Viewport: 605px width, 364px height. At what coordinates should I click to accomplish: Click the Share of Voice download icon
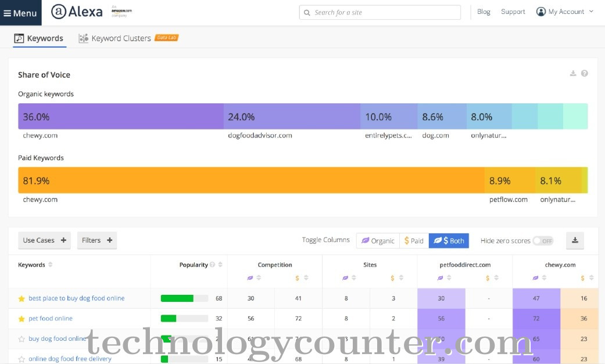tap(572, 73)
